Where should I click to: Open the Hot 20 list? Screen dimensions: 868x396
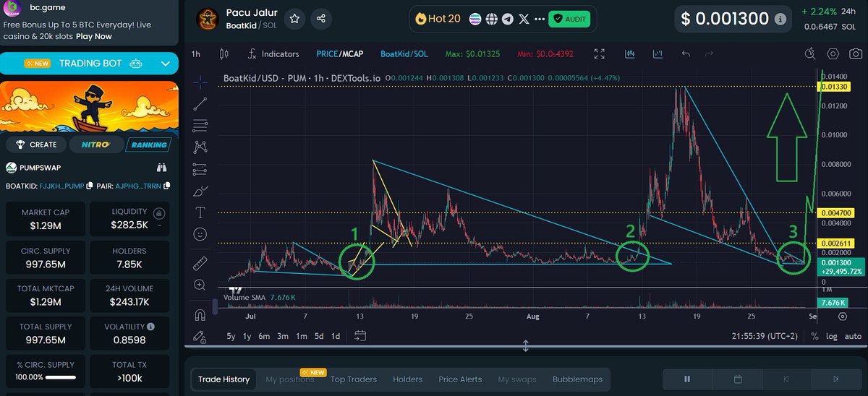[x=439, y=19]
